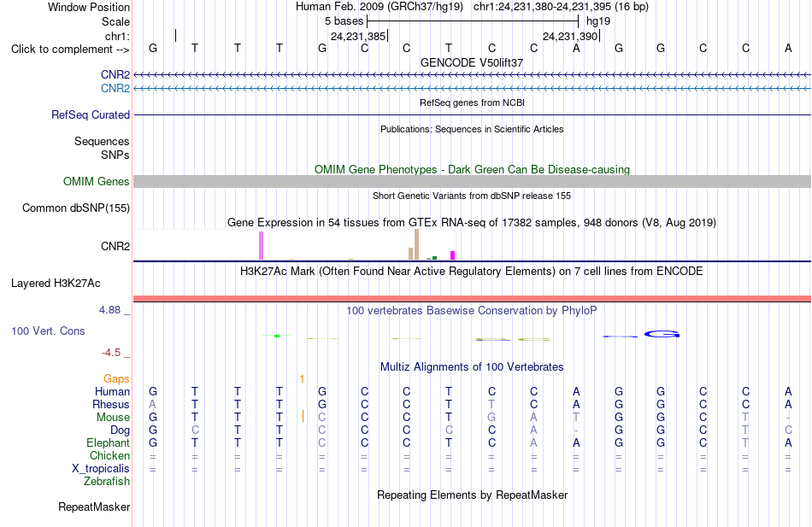
Task: Click the '5 bases' scale text
Action: coord(344,21)
